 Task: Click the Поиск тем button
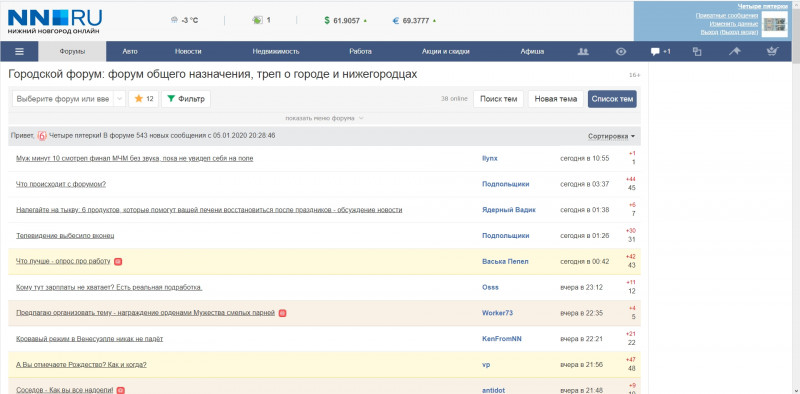tap(498, 99)
